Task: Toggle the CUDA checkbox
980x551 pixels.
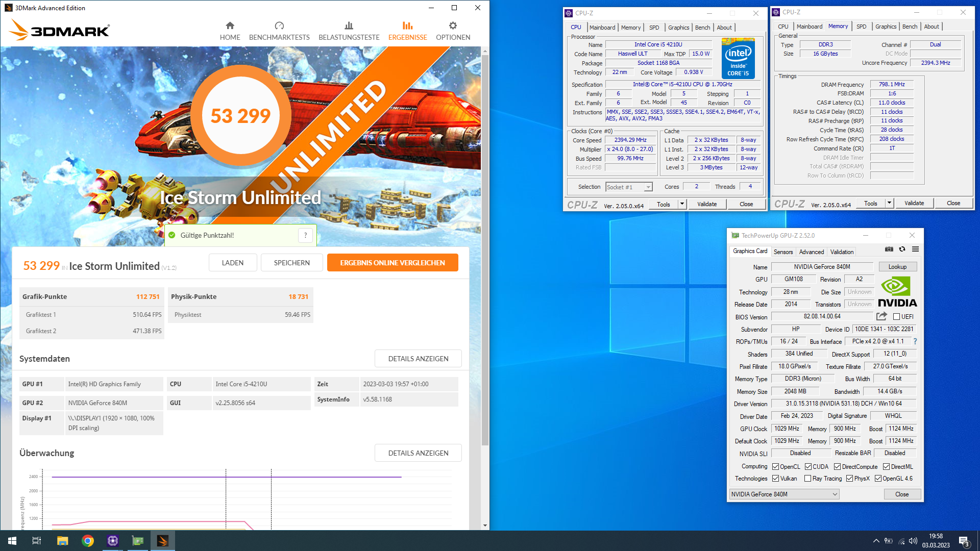Action: pos(808,467)
